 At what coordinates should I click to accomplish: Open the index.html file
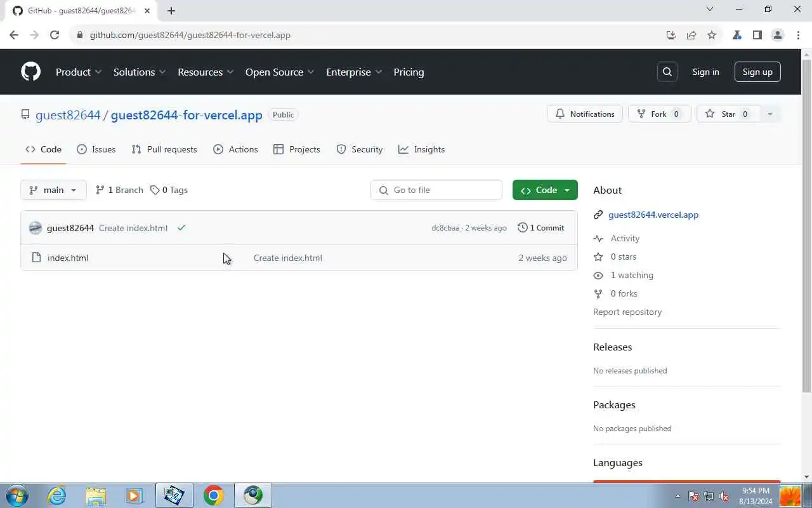[x=68, y=258]
